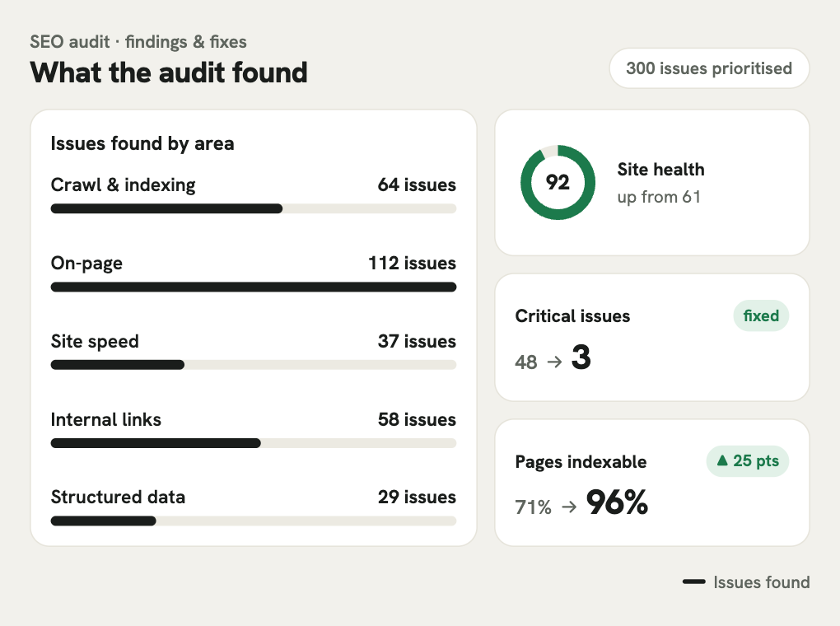Click the Structured data progress bar
Screen dimensions: 840x626
pyautogui.click(x=254, y=521)
